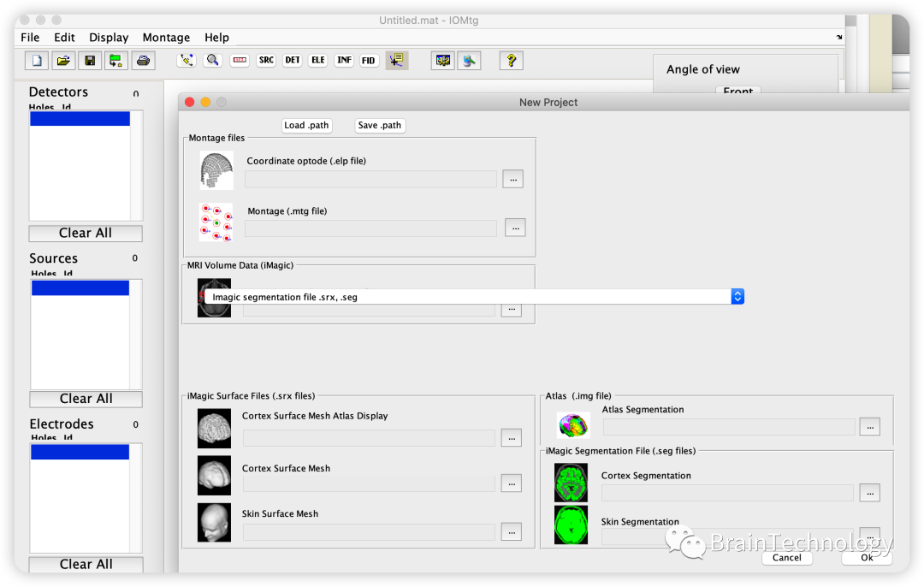
Task: Click the New file toolbar icon
Action: click(x=37, y=60)
